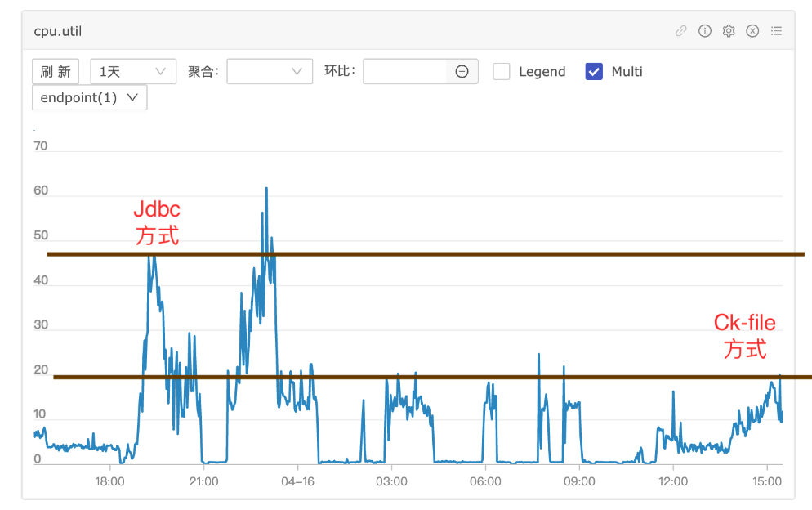Click the 30 y-axis value

(40, 325)
